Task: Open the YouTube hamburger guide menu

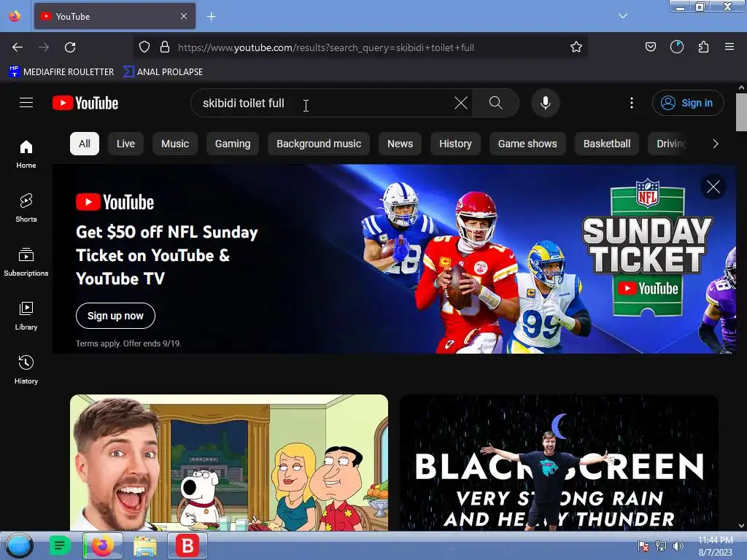Action: 26,102
